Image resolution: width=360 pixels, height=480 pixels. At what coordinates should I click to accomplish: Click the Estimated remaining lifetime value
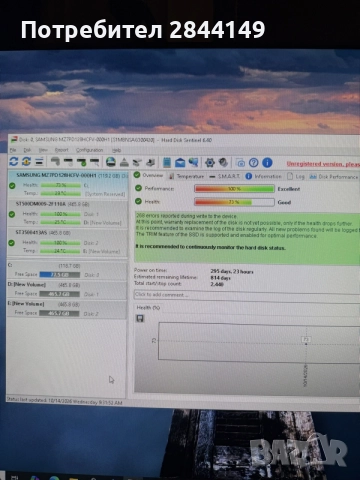(x=220, y=278)
